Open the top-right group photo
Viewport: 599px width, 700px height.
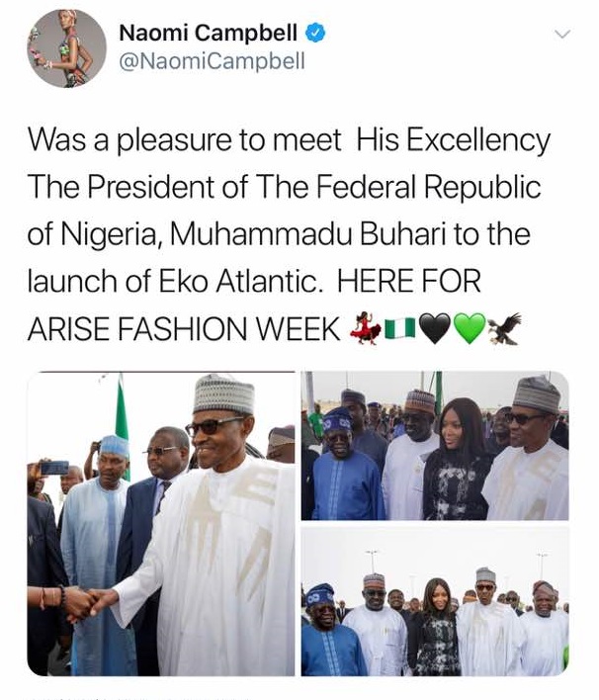coord(435,446)
